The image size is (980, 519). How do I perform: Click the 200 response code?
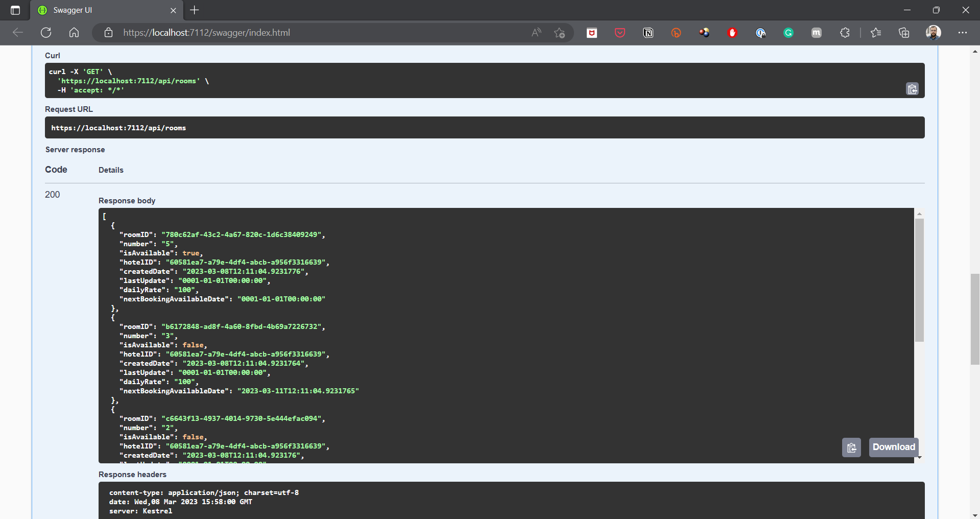[x=52, y=195]
